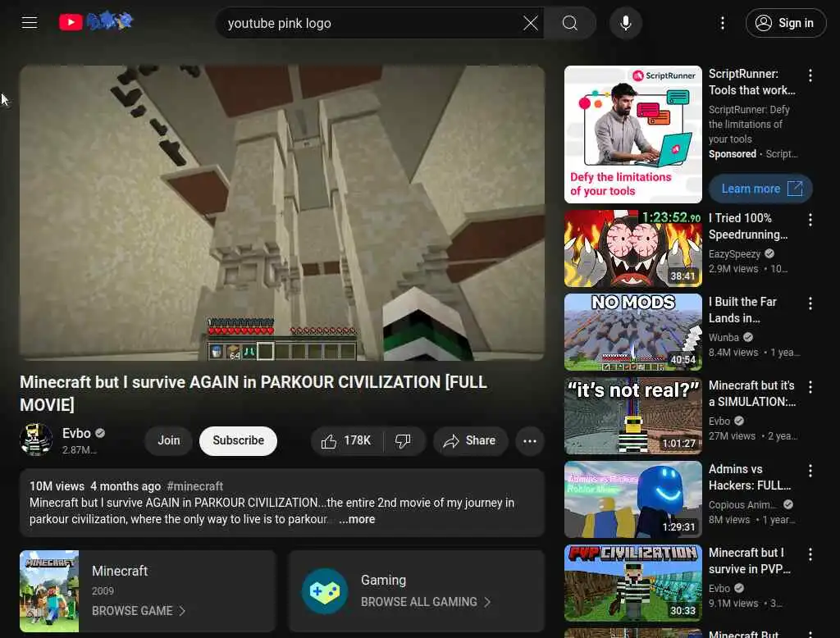Click EazySpeezy channel name
Image resolution: width=840 pixels, height=638 pixels.
[x=734, y=254]
